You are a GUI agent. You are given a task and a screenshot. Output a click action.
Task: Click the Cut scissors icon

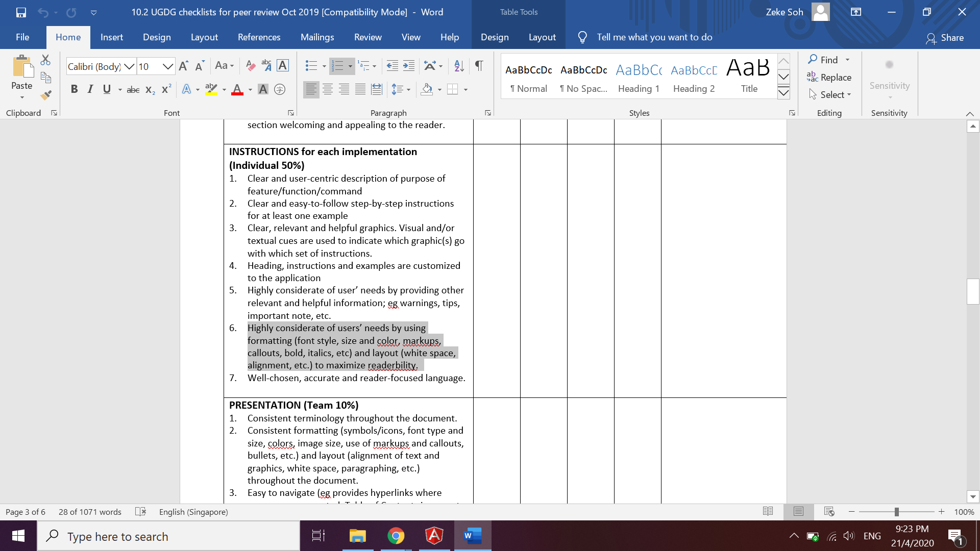coord(45,60)
